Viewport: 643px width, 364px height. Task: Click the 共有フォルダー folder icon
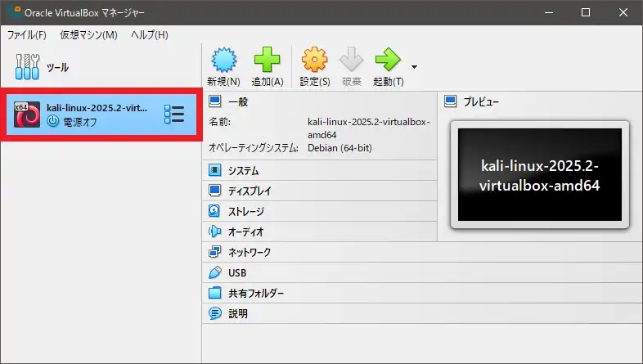[x=215, y=293]
